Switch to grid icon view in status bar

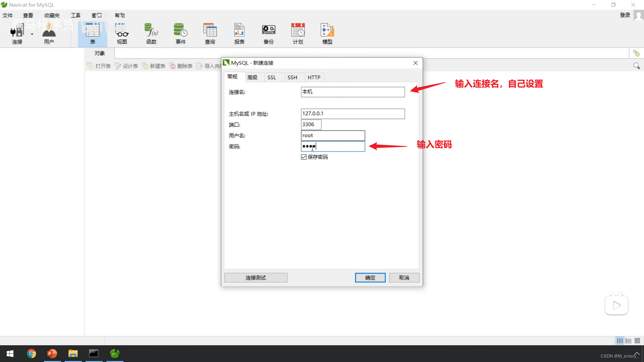pyautogui.click(x=620, y=341)
